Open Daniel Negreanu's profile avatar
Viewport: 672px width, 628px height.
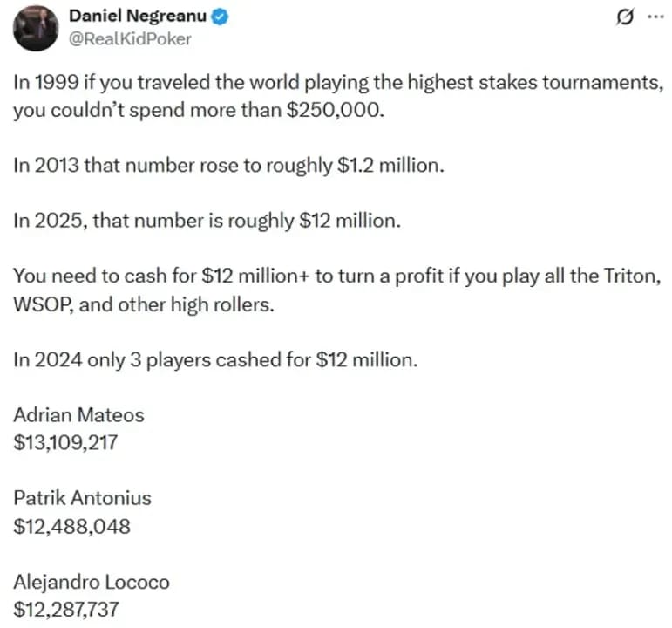[x=36, y=28]
